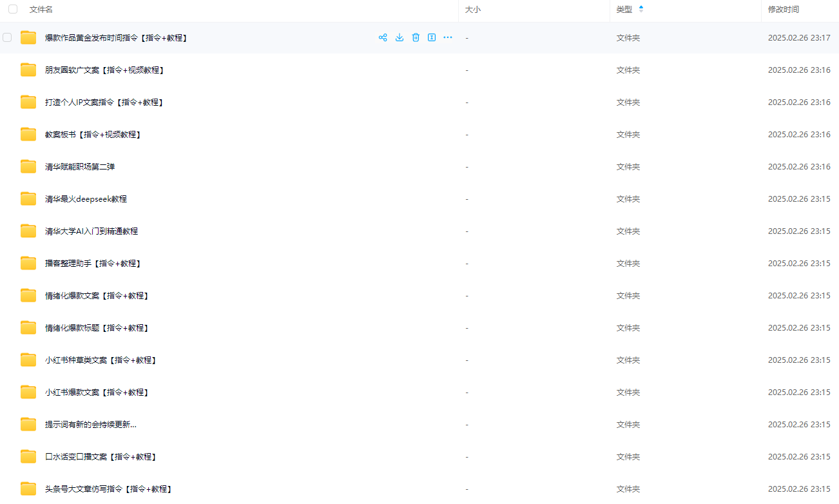Click the folder icon for 朋友圈软广文案
The image size is (839, 504).
[x=28, y=70]
